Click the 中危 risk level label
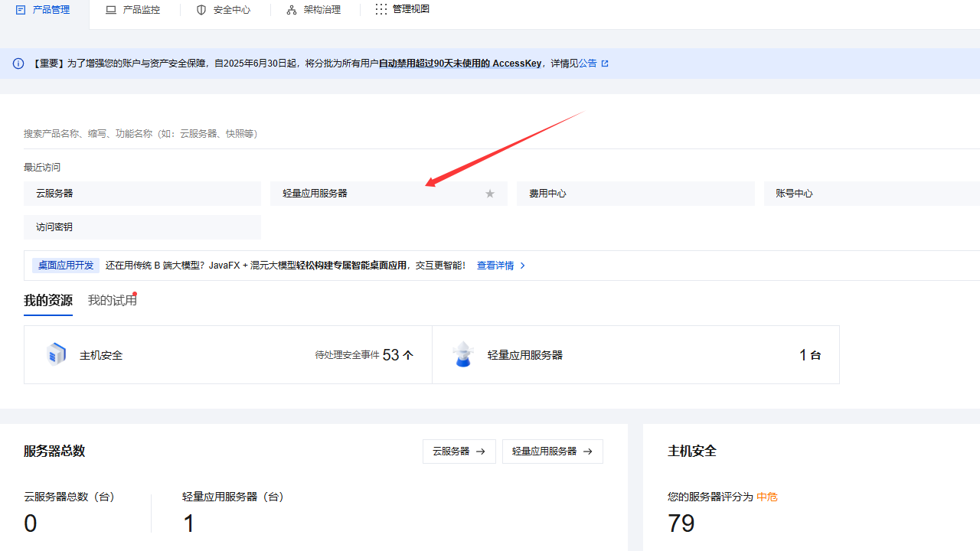Image resolution: width=980 pixels, height=551 pixels. 766,497
